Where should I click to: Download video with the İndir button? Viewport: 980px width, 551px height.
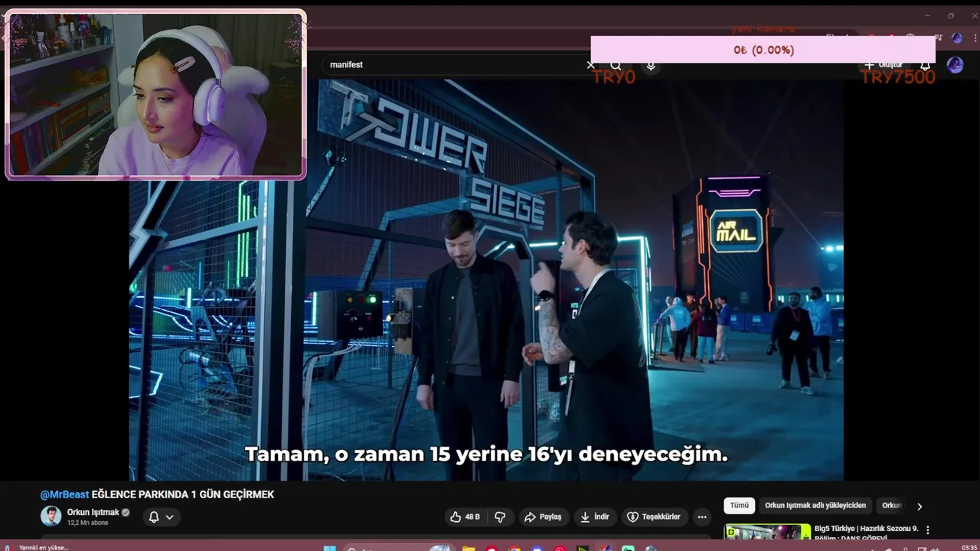[595, 517]
